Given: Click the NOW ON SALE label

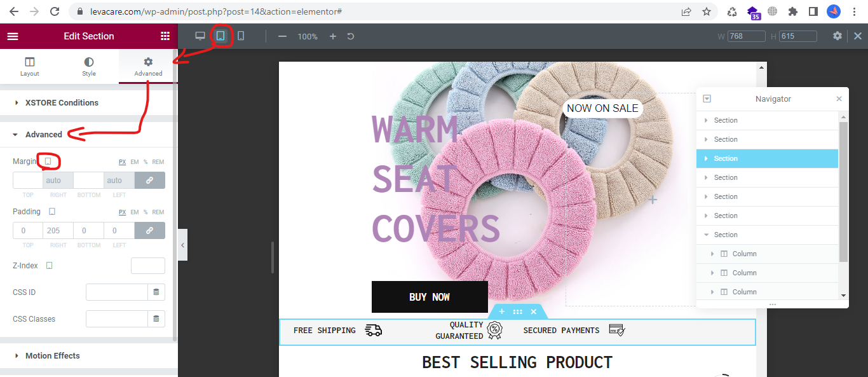Looking at the screenshot, I should pos(602,108).
